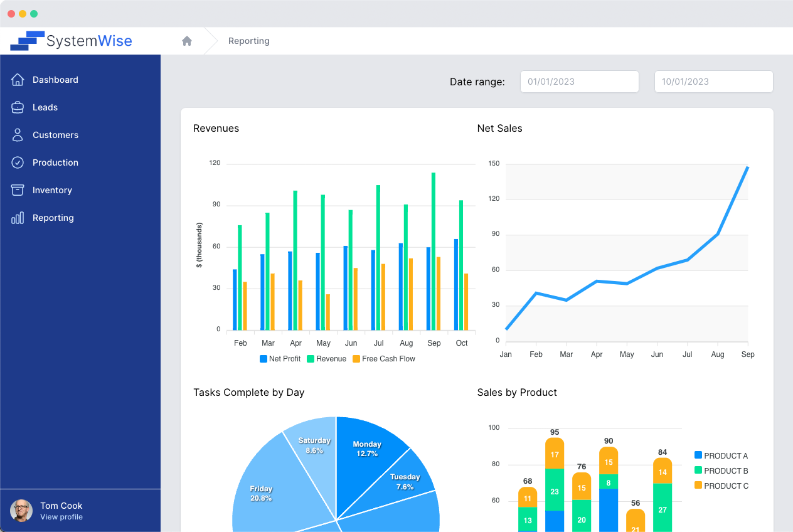Click the macOS green maximize button
The height and width of the screenshot is (532, 793).
tap(34, 13)
